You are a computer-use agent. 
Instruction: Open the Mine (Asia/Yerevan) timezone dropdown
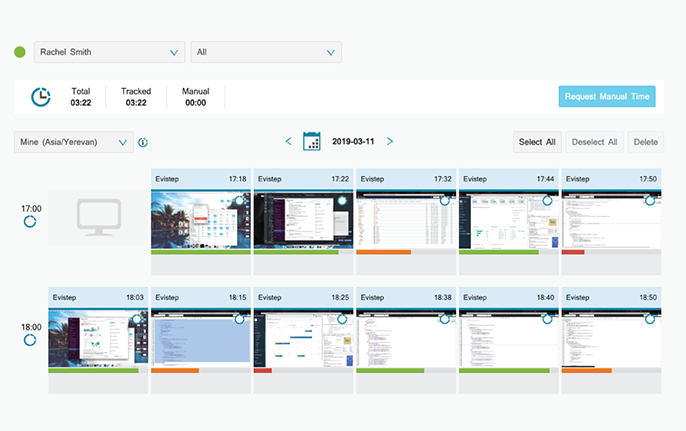[74, 143]
